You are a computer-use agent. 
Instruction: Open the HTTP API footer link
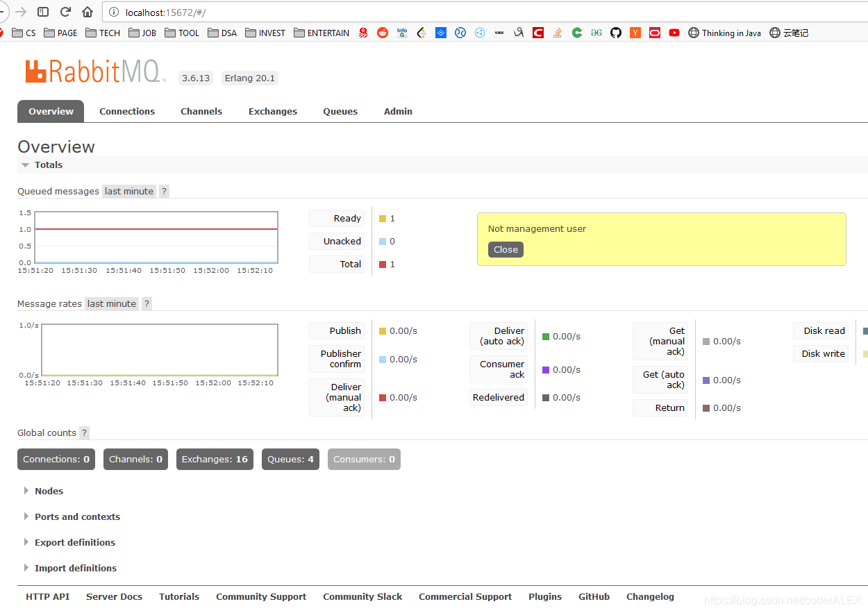click(48, 596)
